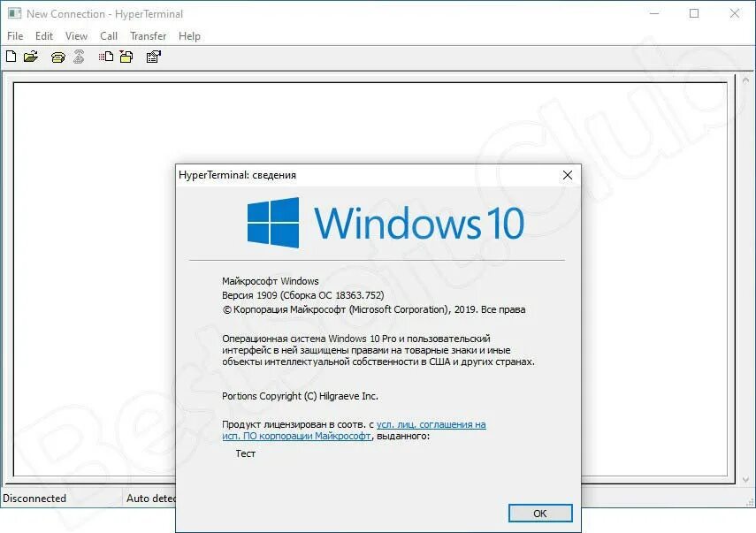Click the HyperTerminal icon in the title bar
Viewport: 756px width, 533px height.
14,13
